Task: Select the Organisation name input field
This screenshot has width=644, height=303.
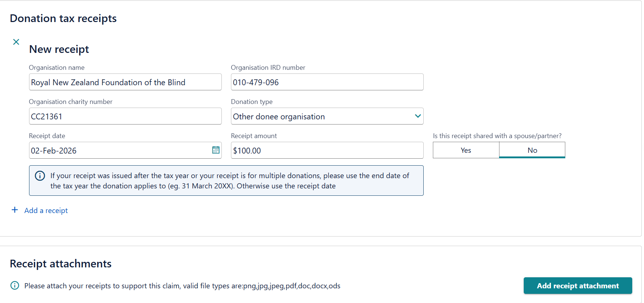Action: click(x=125, y=82)
